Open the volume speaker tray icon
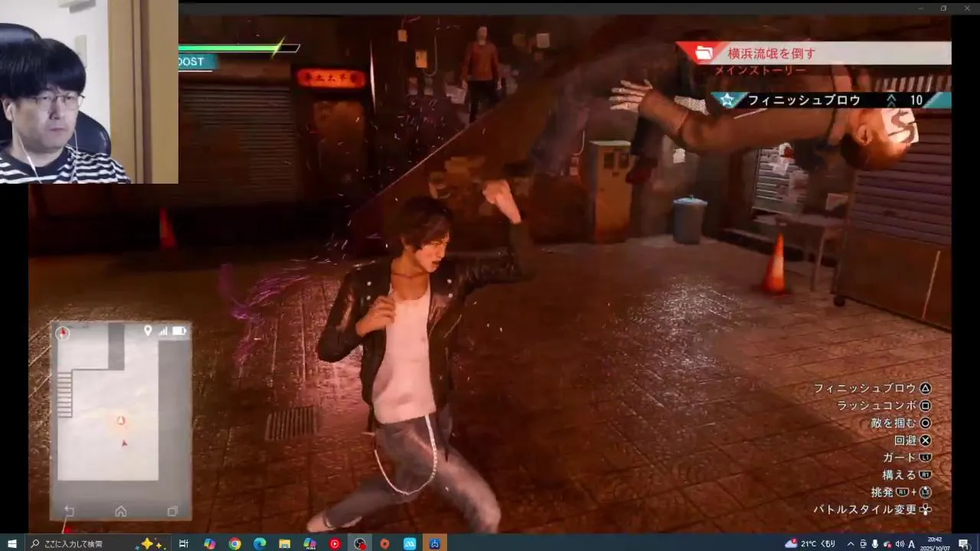This screenshot has height=551, width=980. coord(900,543)
